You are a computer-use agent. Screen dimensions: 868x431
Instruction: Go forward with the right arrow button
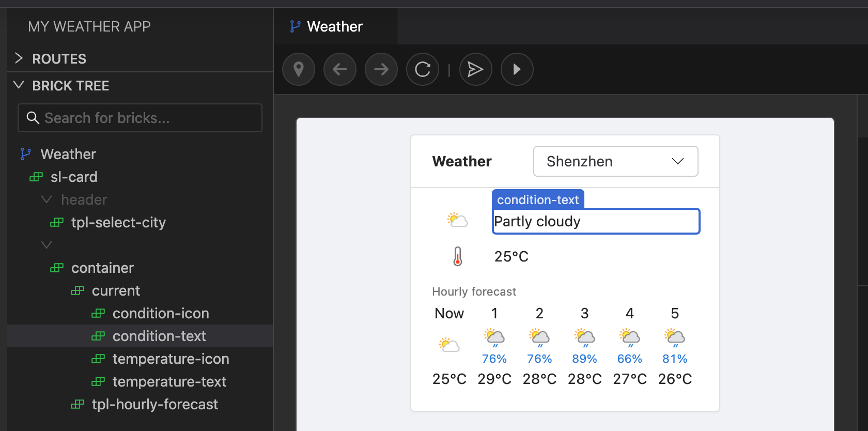(x=381, y=69)
